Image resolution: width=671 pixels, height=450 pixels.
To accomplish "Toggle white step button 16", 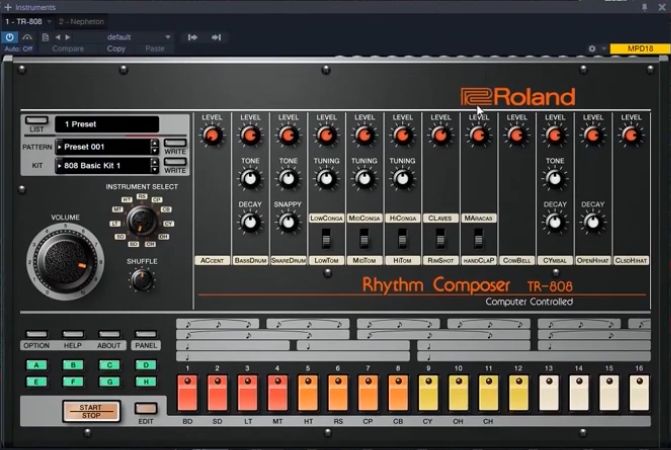I will click(x=639, y=393).
